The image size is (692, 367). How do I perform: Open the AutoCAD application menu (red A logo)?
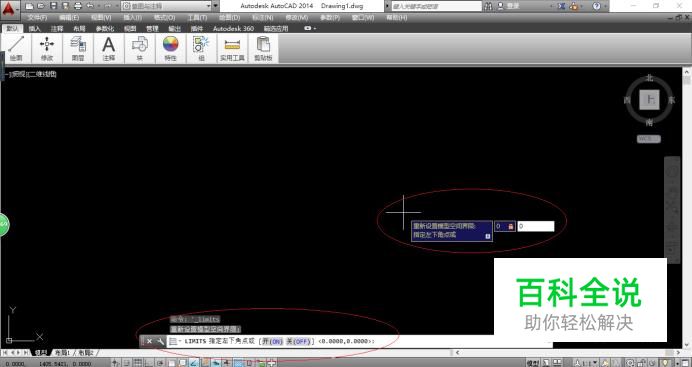click(x=10, y=9)
